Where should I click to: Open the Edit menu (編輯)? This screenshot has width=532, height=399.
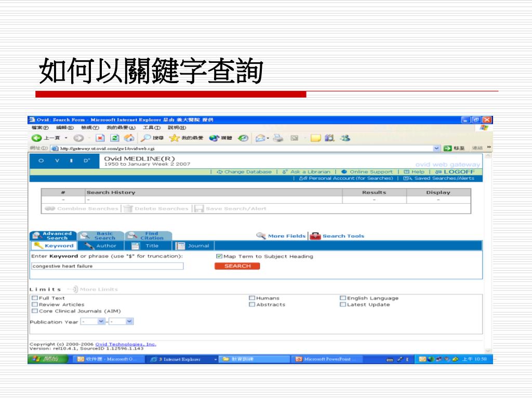65,128
